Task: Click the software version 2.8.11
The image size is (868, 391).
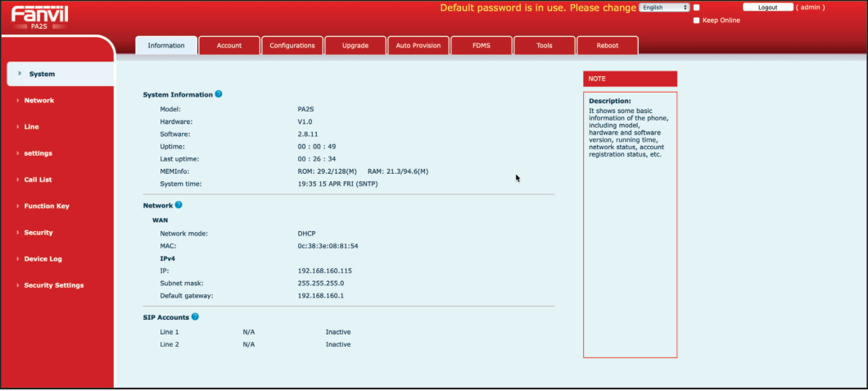Action: pyautogui.click(x=308, y=134)
